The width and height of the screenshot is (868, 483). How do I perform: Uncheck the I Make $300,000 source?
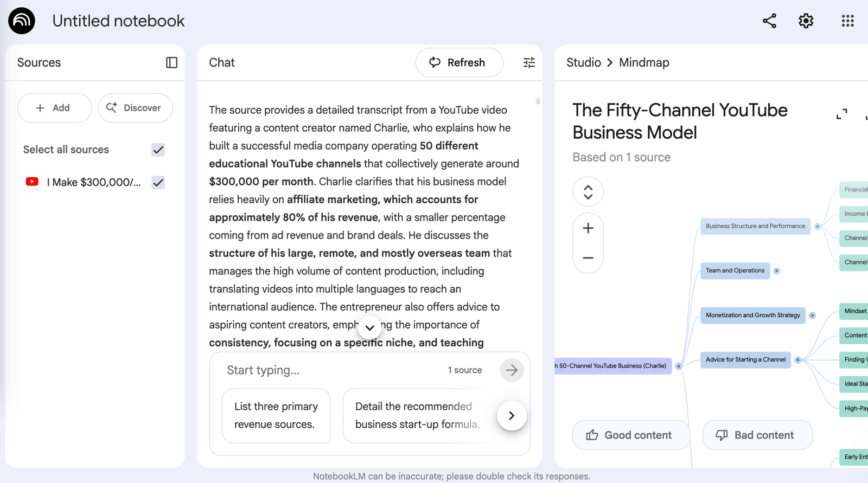click(158, 183)
